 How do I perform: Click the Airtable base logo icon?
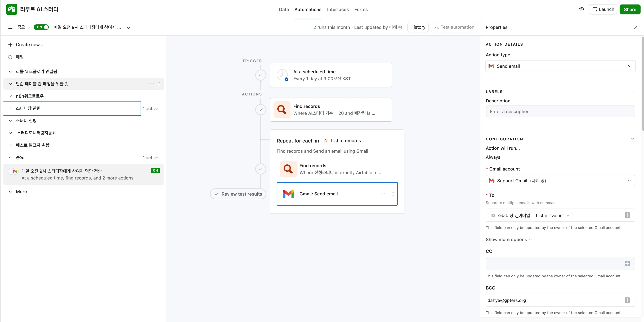[11, 9]
